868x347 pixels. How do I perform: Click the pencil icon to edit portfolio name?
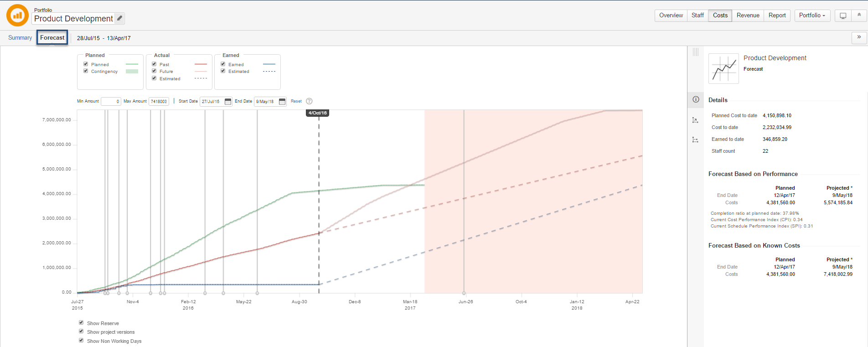[119, 18]
